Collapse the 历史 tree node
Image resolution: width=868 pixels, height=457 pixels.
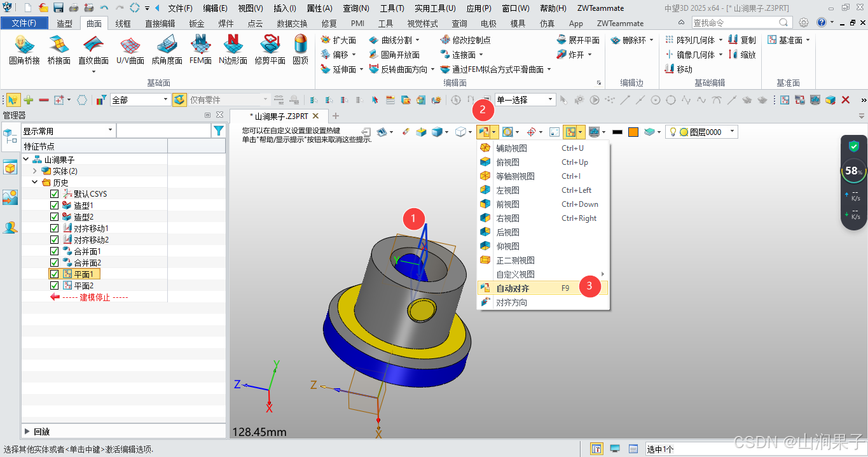click(35, 182)
